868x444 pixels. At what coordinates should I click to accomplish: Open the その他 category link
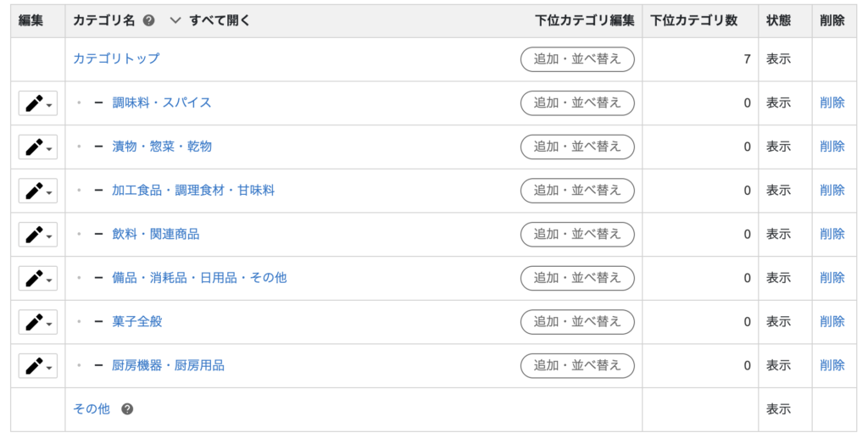click(x=92, y=409)
